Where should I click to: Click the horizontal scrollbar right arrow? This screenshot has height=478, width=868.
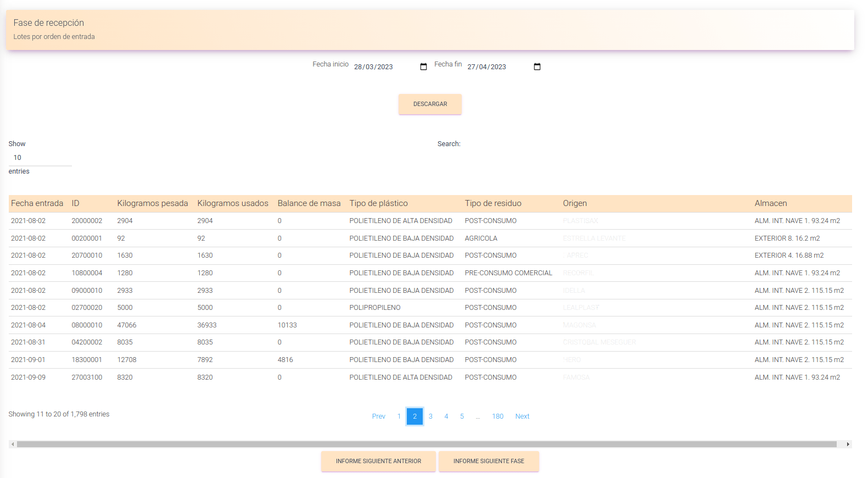[x=848, y=444]
